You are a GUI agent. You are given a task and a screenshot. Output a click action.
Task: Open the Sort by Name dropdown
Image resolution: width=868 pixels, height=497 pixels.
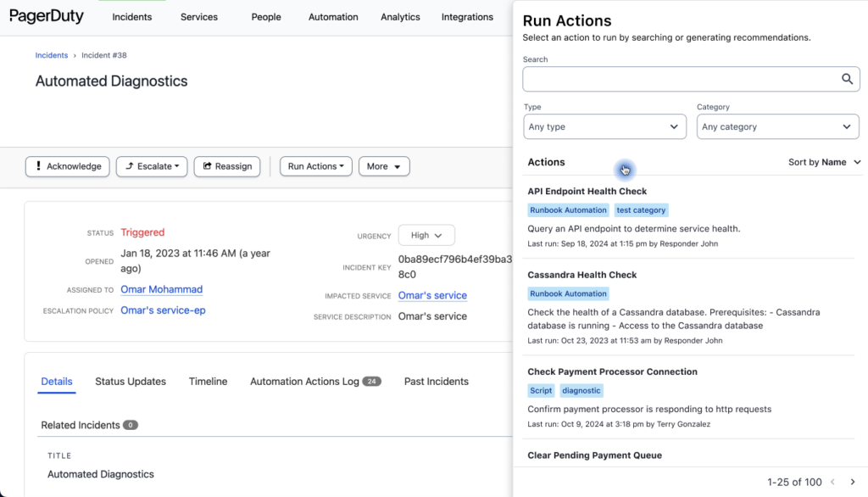tap(823, 162)
